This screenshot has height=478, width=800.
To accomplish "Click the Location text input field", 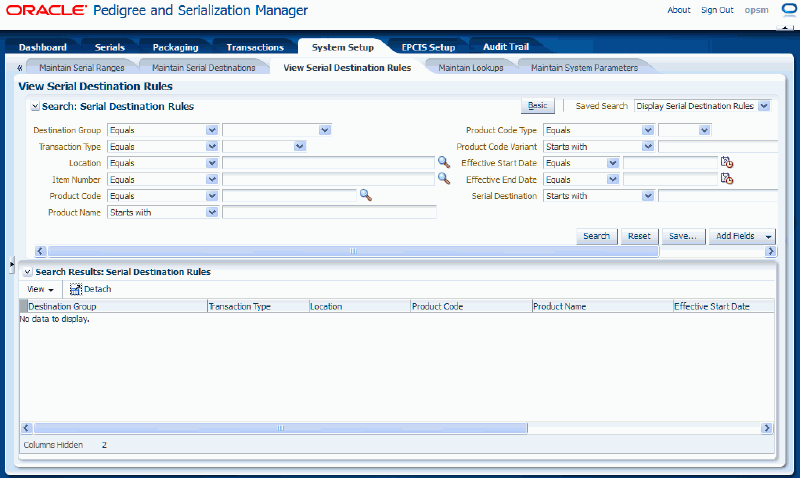I will 329,163.
